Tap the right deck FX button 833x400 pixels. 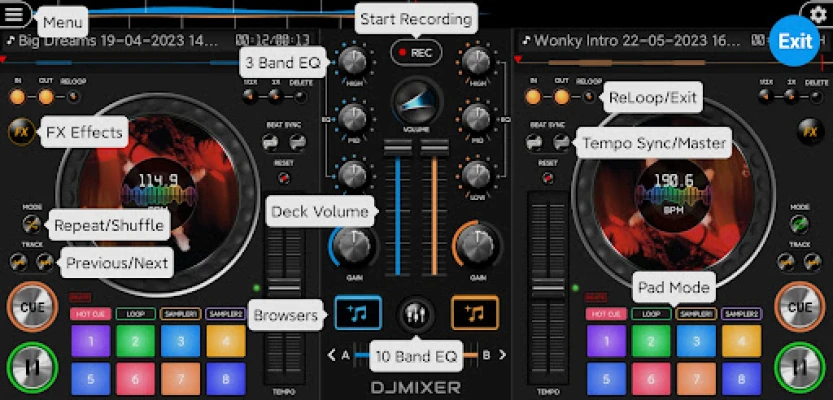[x=811, y=131]
